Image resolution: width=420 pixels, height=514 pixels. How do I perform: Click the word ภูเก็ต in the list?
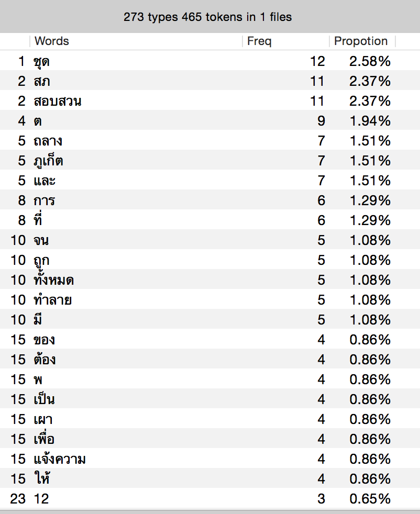[x=48, y=161]
